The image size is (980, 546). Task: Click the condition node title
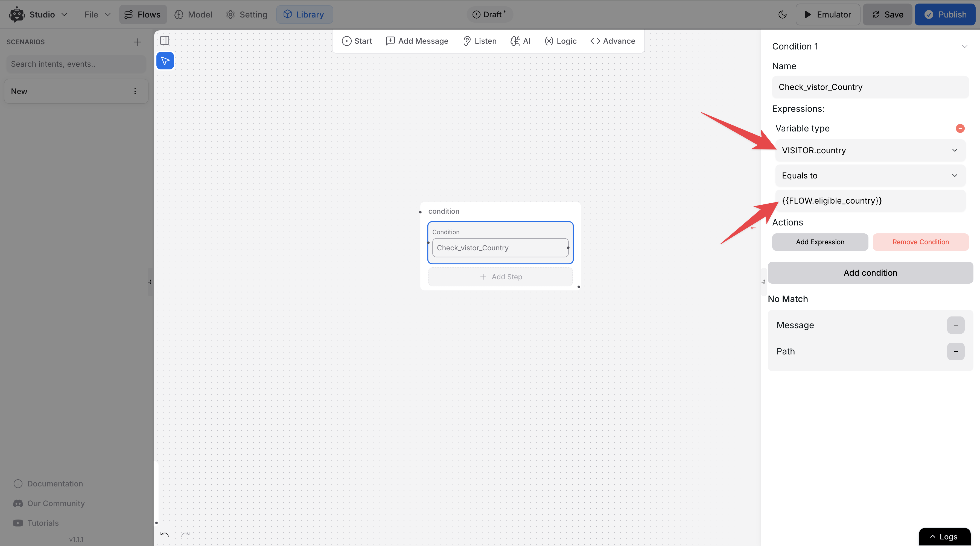[444, 212]
